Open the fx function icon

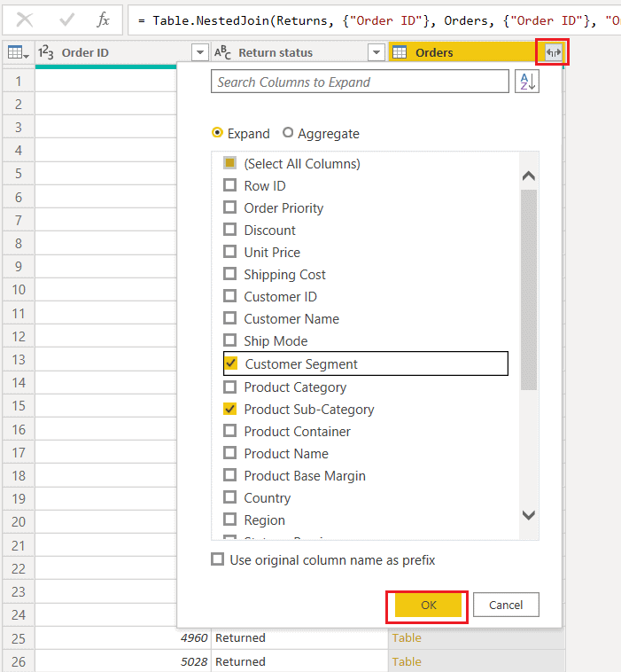click(x=104, y=20)
